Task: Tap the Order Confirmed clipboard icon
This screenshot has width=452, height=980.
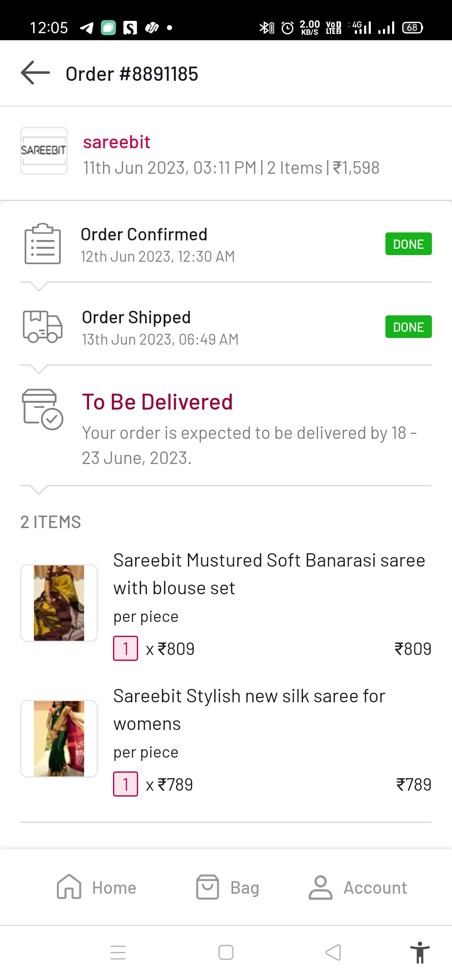Action: 42,244
